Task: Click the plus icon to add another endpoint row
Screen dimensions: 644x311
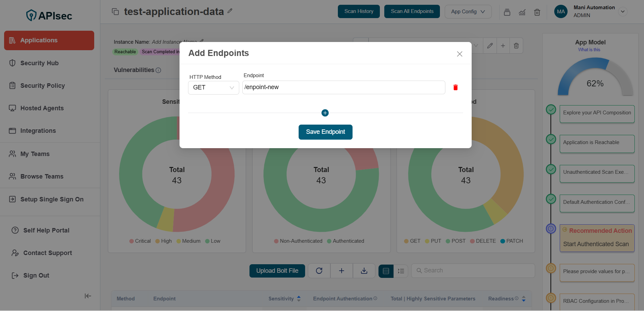Action: 325,113
